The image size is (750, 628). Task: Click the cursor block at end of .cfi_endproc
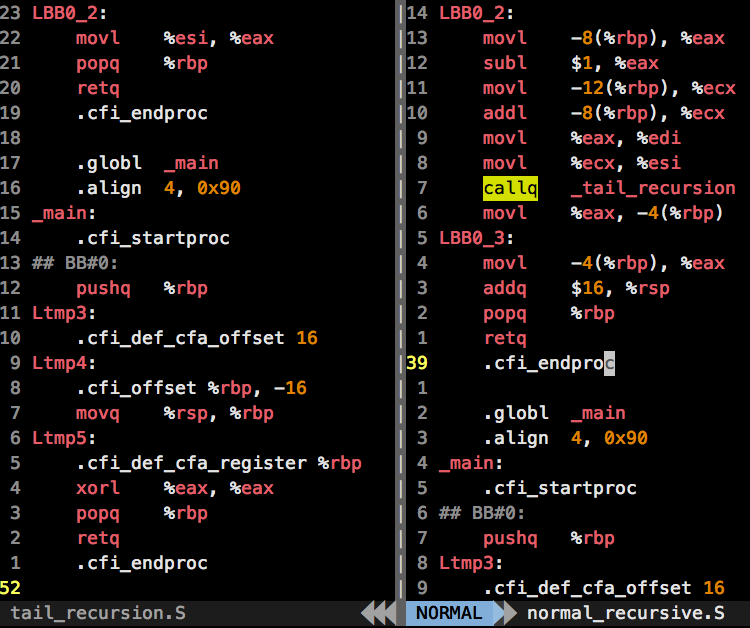point(609,363)
